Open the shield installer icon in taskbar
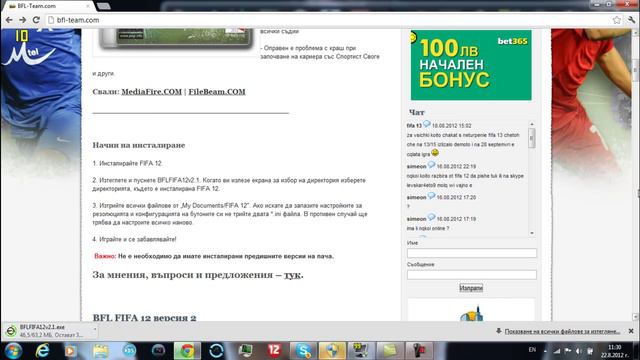 [332, 351]
